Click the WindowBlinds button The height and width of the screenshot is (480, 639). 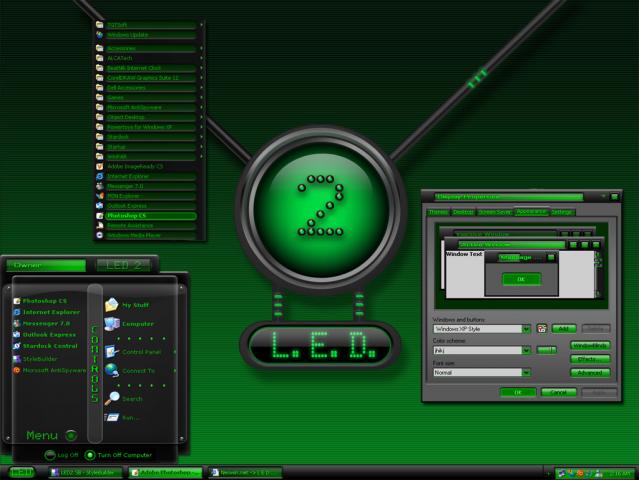coord(590,346)
